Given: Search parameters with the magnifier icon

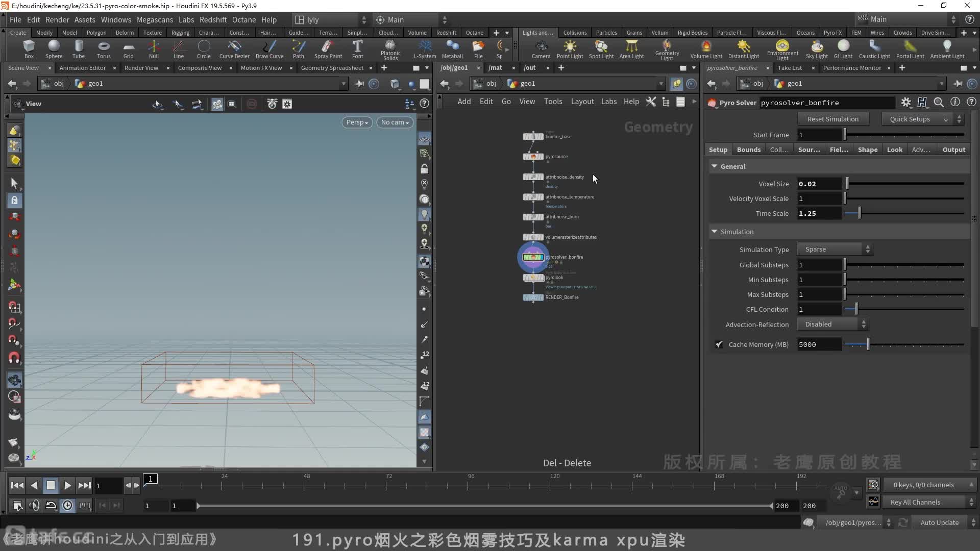Looking at the screenshot, I should click(939, 103).
